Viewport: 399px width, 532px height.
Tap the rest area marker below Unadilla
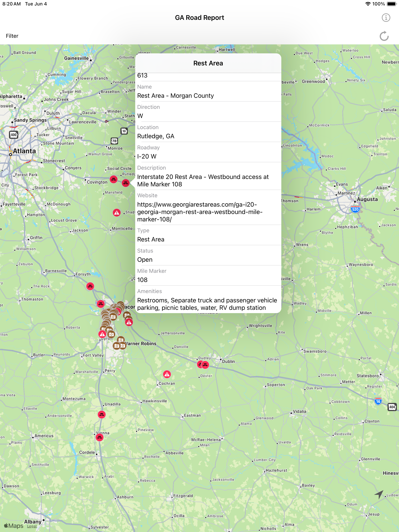point(102,414)
